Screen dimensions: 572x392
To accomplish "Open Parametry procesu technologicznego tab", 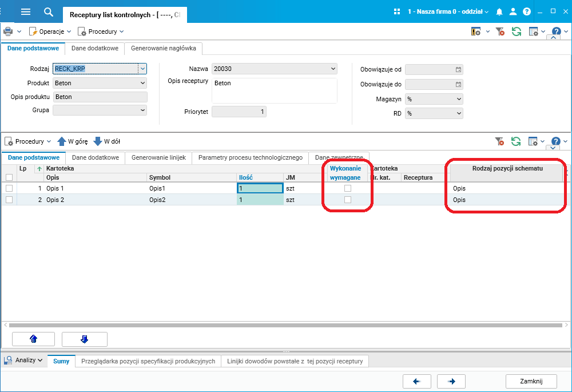I will pyautogui.click(x=251, y=157).
